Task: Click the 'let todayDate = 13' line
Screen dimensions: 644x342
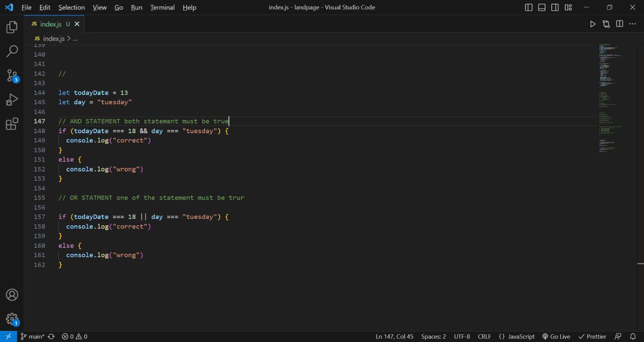Action: (93, 93)
